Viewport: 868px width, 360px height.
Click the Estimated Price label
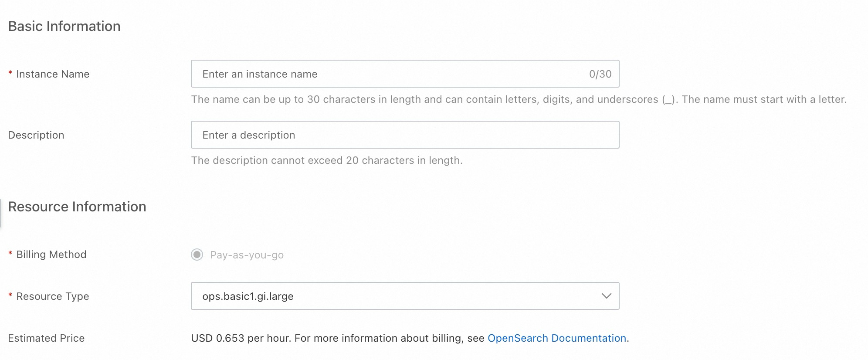[46, 338]
